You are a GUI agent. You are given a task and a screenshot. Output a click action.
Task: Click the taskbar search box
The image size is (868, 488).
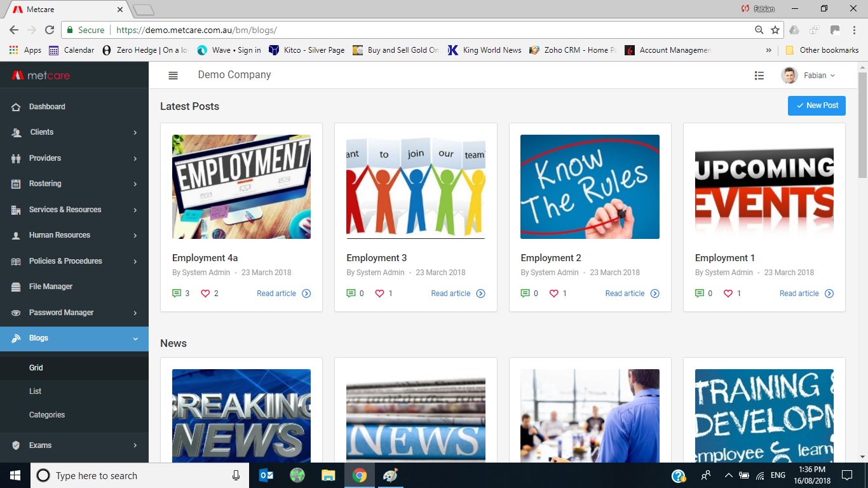140,475
